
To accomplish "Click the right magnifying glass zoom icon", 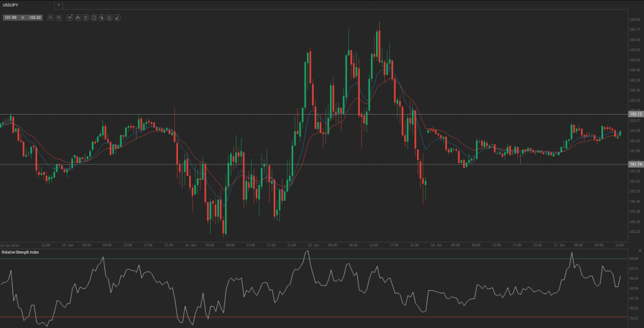I will coord(59,18).
